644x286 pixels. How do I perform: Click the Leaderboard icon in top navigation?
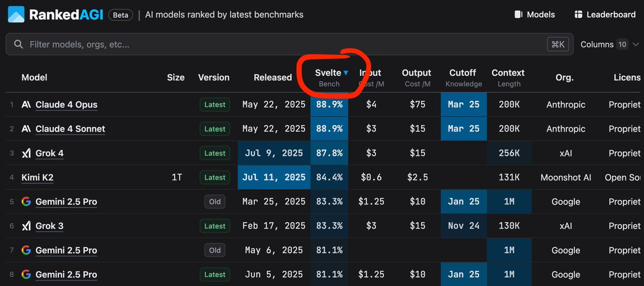coord(578,14)
